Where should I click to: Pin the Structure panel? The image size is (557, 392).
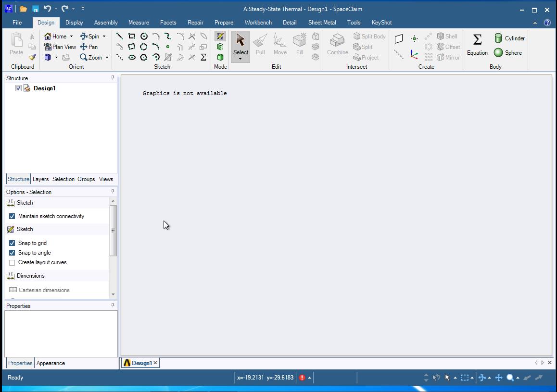pos(113,77)
